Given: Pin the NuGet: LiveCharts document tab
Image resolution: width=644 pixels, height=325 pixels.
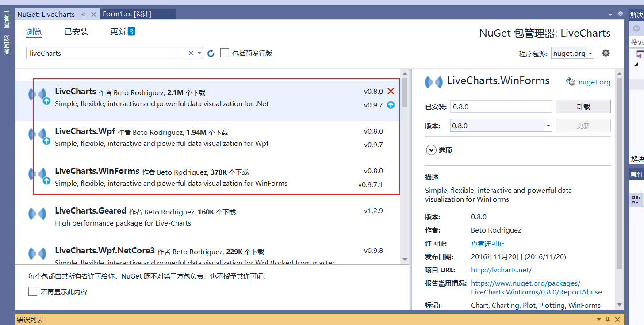Looking at the screenshot, I should (x=84, y=14).
